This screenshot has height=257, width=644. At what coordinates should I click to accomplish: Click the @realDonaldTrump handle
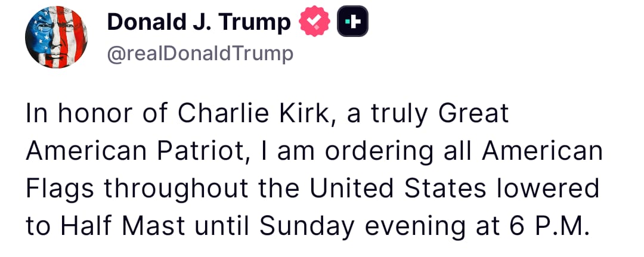click(200, 54)
